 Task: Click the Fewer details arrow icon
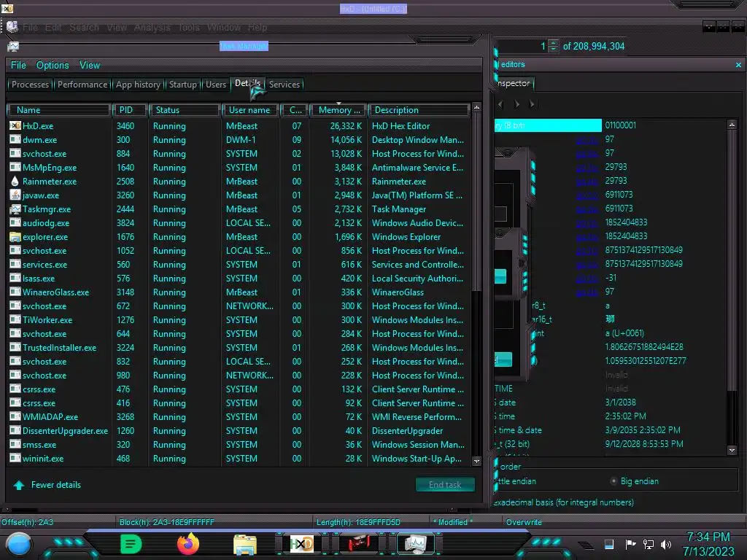tap(19, 485)
